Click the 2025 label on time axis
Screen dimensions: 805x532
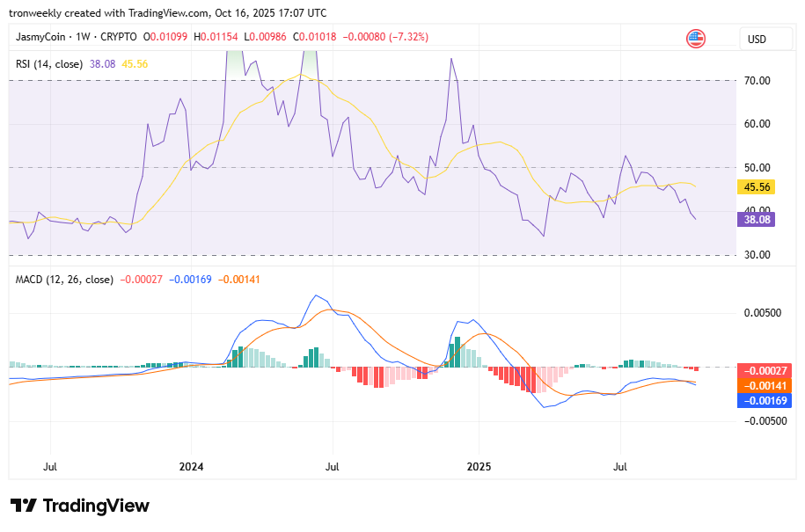point(479,465)
